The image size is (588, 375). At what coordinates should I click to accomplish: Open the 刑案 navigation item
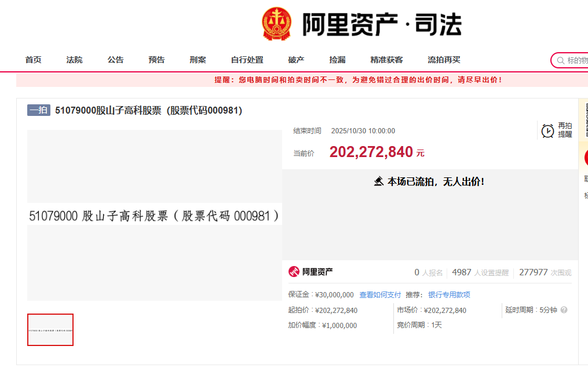point(198,60)
